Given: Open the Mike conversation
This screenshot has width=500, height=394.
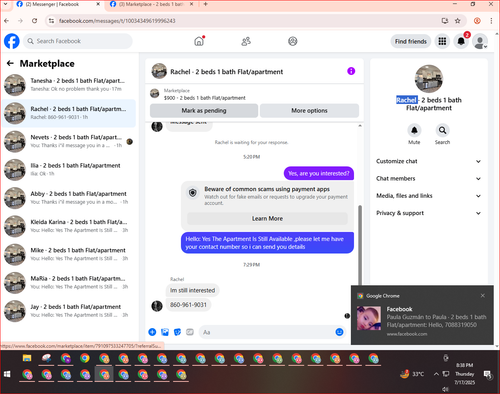Looking at the screenshot, I should tap(69, 254).
